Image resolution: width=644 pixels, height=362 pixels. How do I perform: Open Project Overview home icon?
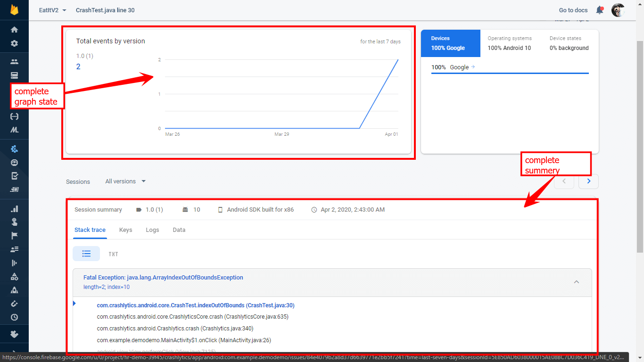[14, 30]
